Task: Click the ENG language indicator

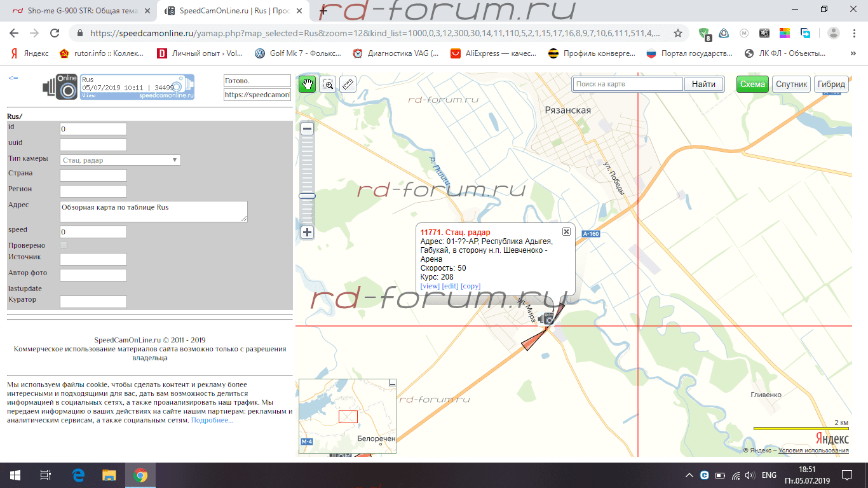Action: [x=769, y=475]
